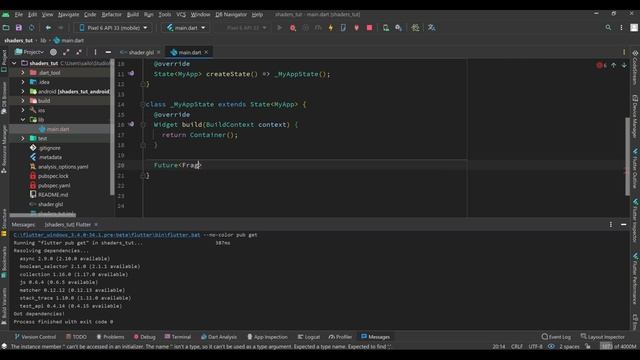Open the TODO tool window

click(x=76, y=337)
